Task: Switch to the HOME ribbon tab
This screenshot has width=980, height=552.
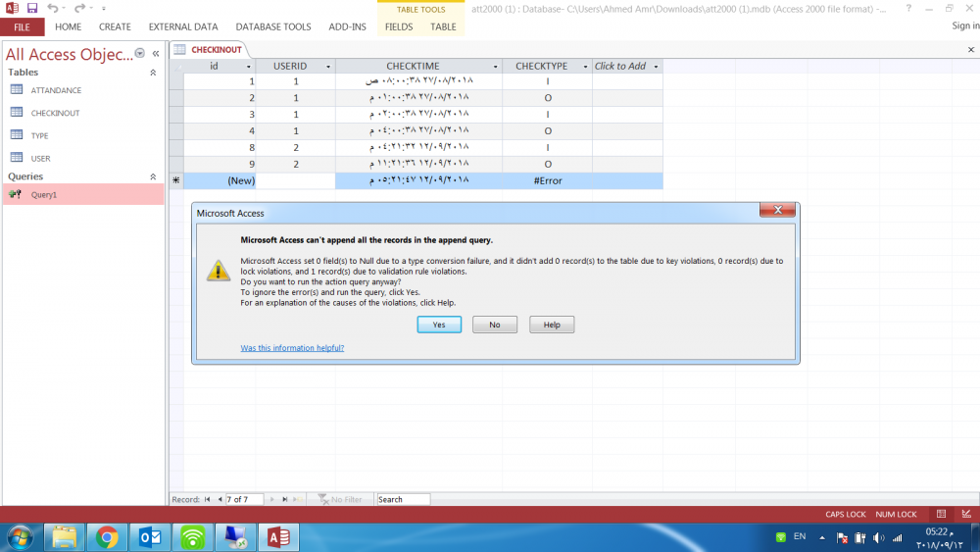Action: tap(69, 26)
